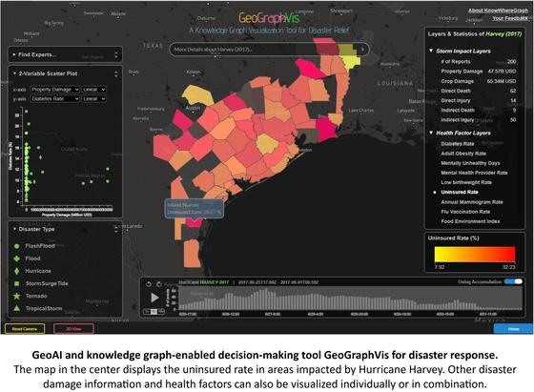Click the Austin yellow county on the map
Screen dimensions: 534x392
pyautogui.click(x=198, y=95)
